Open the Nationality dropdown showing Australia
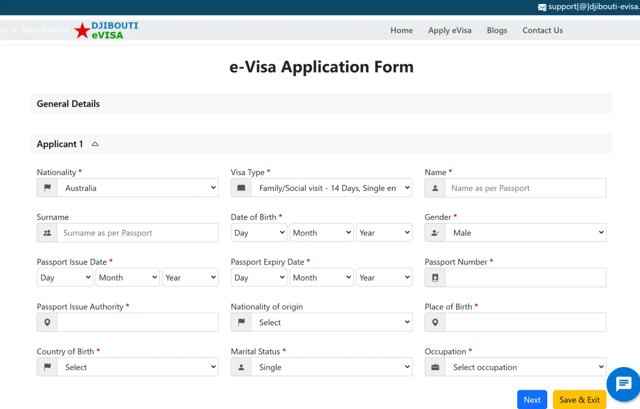 [137, 188]
